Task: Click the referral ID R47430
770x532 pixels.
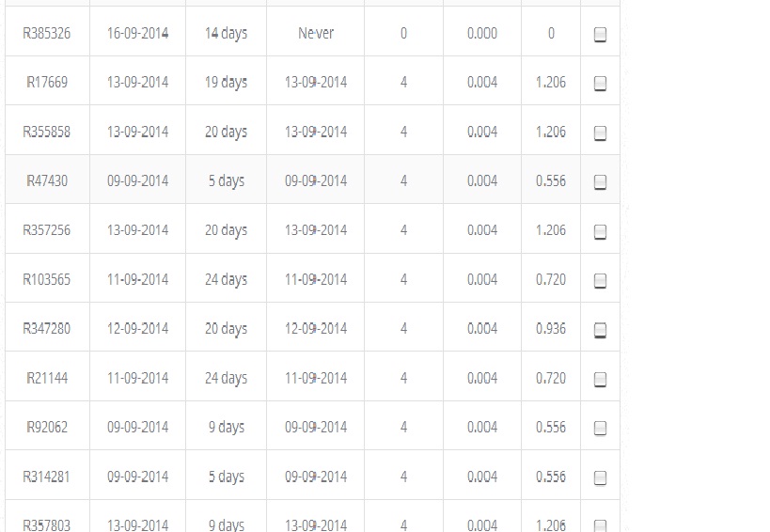Action: click(x=47, y=180)
